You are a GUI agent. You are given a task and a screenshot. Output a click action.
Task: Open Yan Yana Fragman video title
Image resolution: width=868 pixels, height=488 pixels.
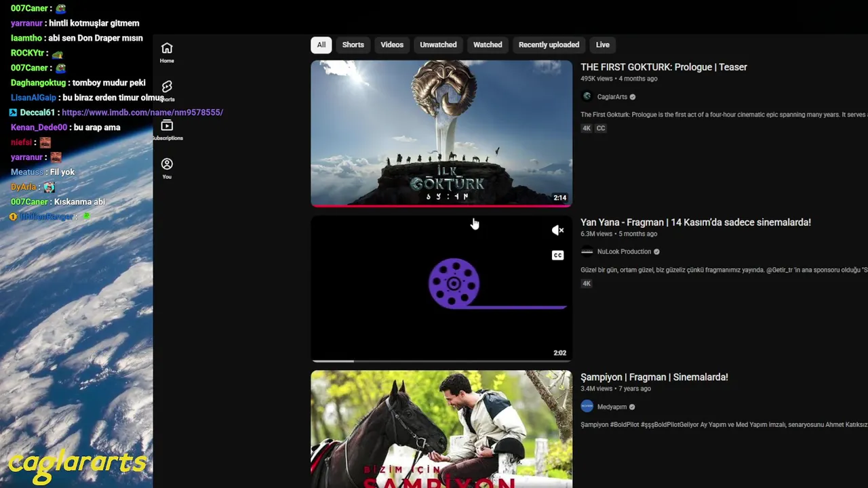point(696,222)
